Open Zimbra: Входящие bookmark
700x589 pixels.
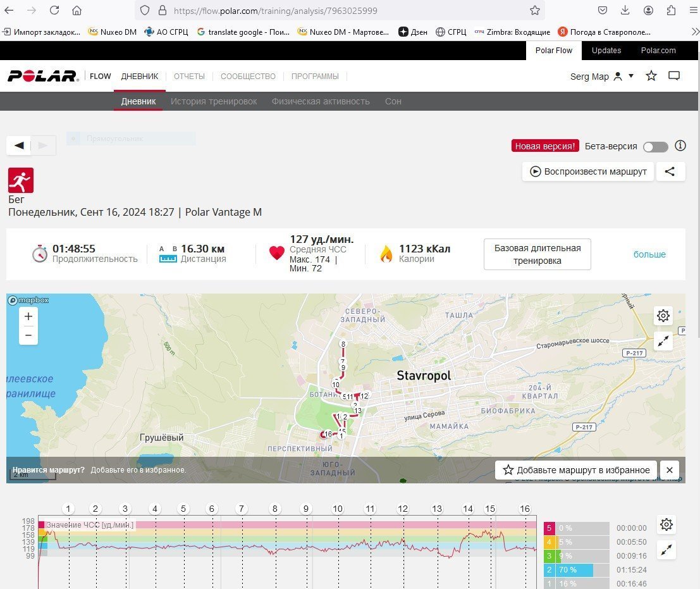pyautogui.click(x=512, y=32)
